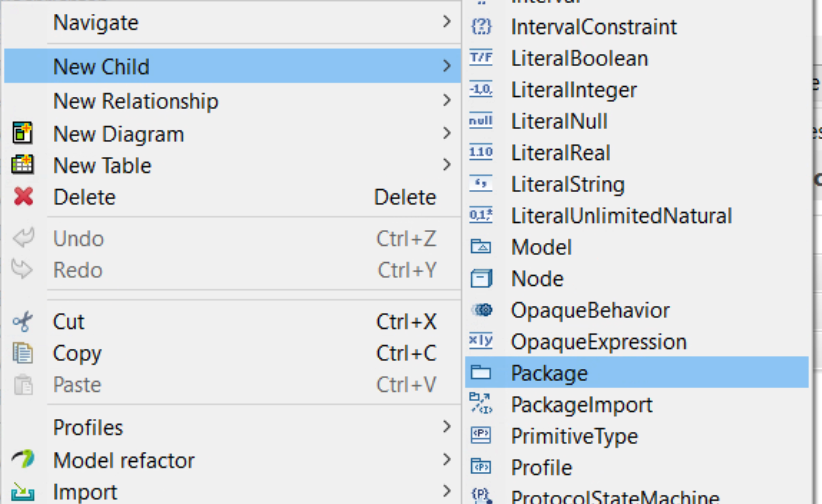Click the New Diagram icon
Image resolution: width=822 pixels, height=504 pixels.
tap(22, 133)
